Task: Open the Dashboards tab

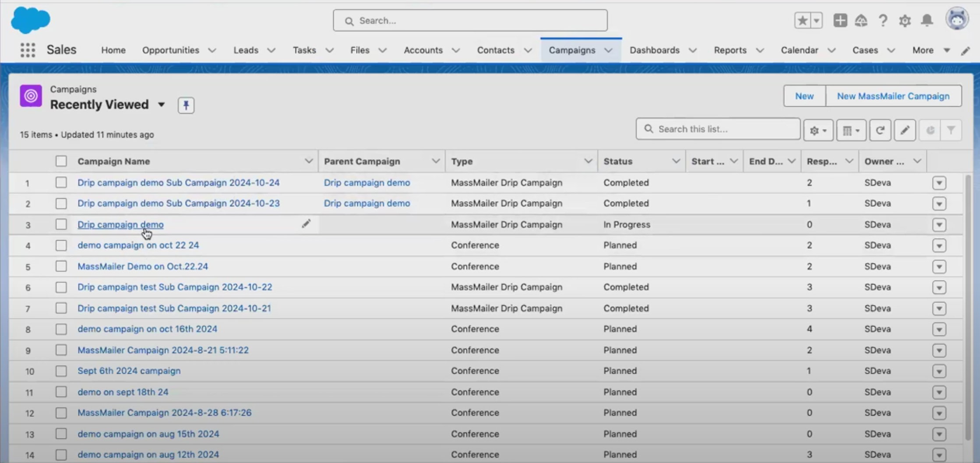Action: pyautogui.click(x=654, y=50)
